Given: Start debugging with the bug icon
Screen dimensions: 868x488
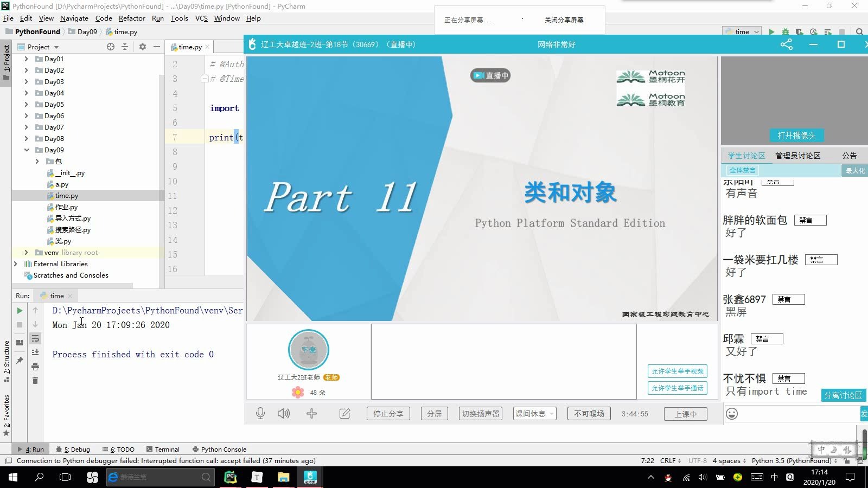Looking at the screenshot, I should (x=786, y=31).
